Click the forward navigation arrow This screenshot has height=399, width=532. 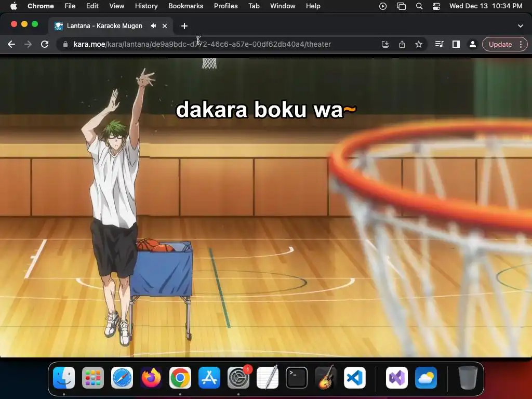point(28,44)
